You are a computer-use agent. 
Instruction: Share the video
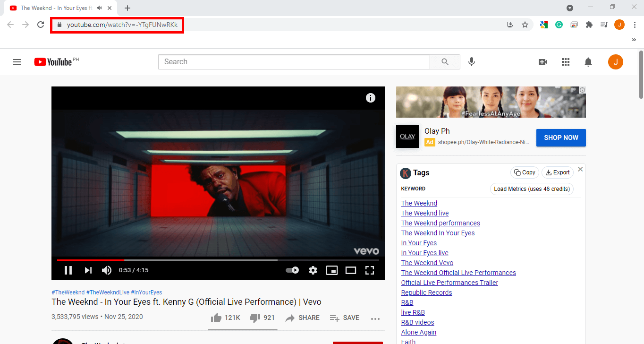(302, 318)
